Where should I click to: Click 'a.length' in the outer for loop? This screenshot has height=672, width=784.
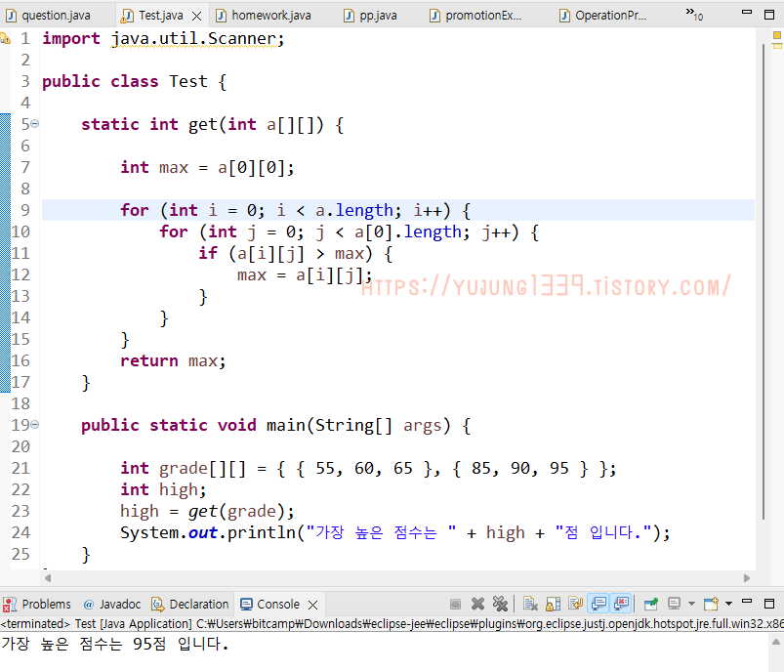[354, 211]
